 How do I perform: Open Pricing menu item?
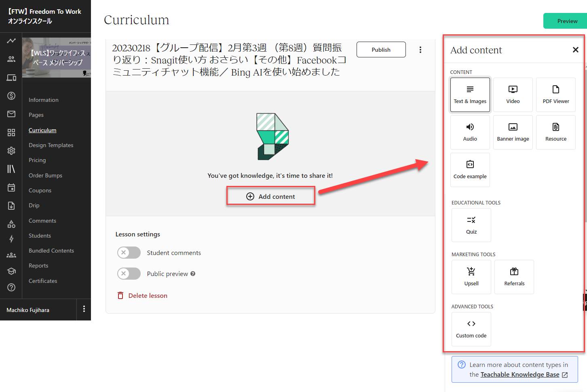[37, 160]
